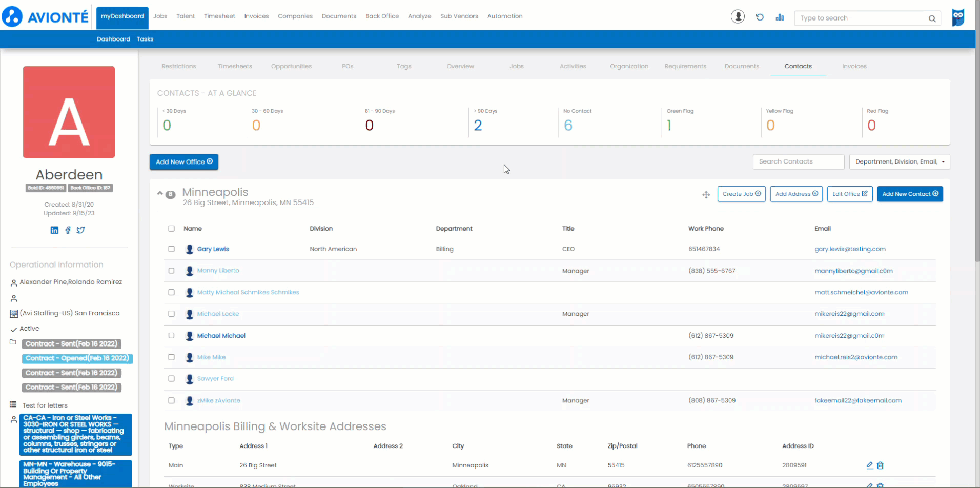Click the Create Job button

[741, 194]
